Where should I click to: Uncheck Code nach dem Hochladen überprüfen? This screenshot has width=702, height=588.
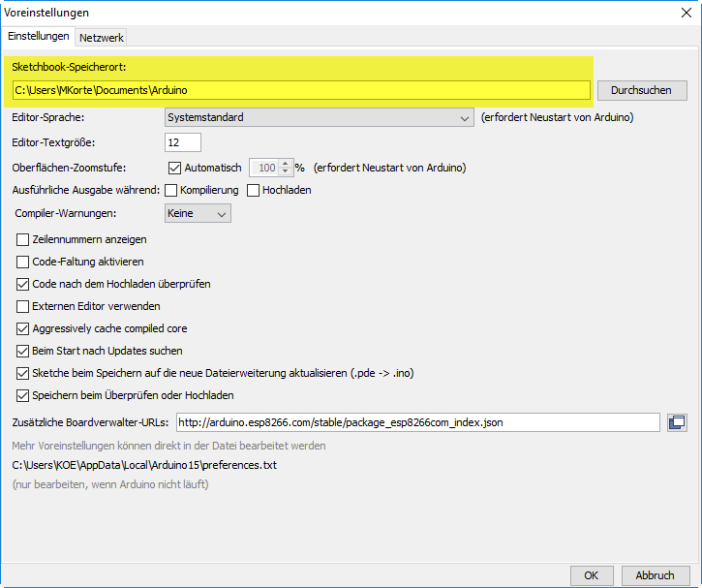coord(23,284)
